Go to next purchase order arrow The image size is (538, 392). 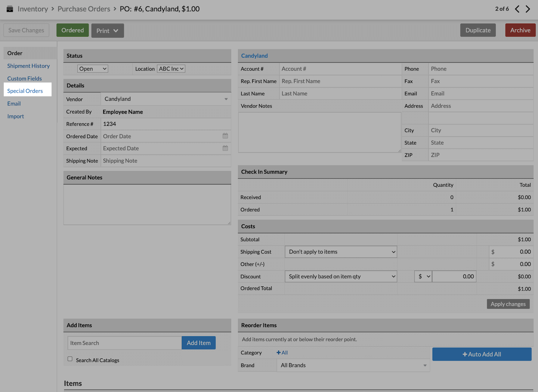pos(528,9)
